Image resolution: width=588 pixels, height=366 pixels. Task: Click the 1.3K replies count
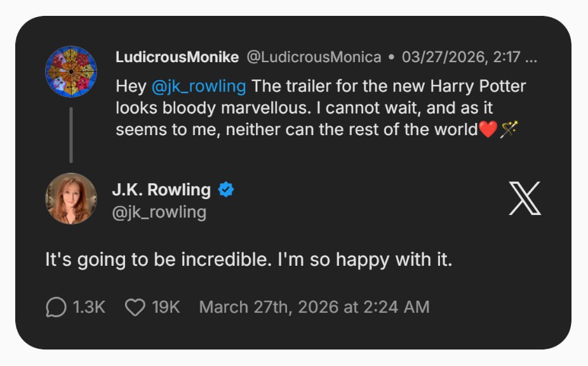(89, 307)
